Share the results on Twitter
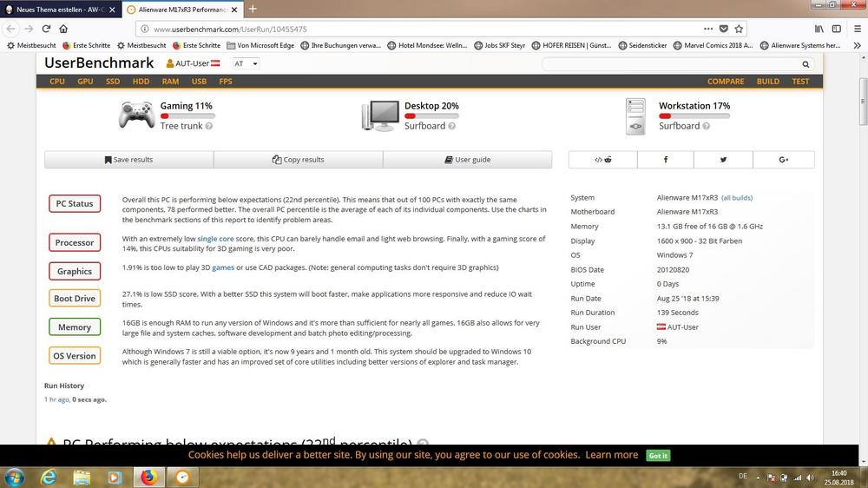 [723, 160]
